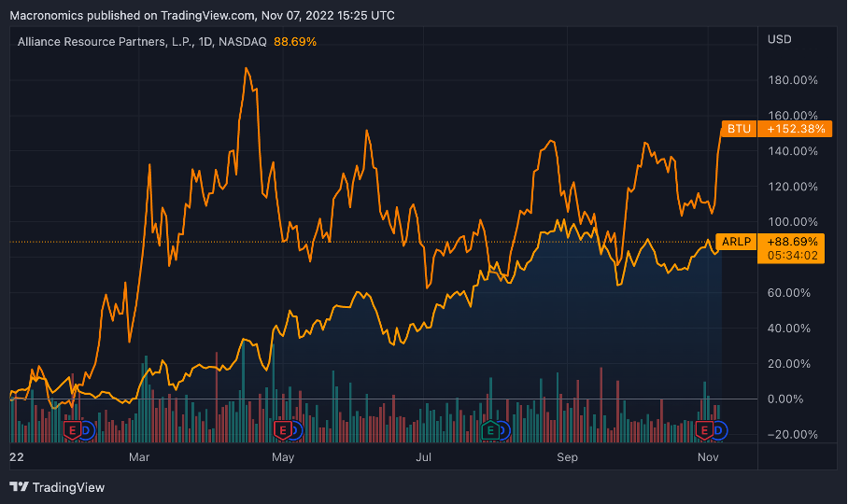The image size is (848, 504).
Task: Click the USD currency label
Action: 779,39
